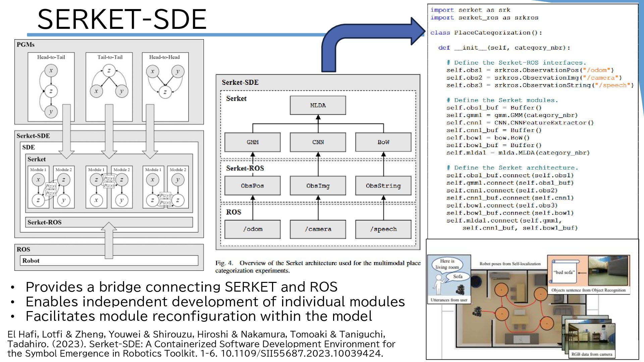
Task: Click the BoW module box
Action: [x=383, y=142]
